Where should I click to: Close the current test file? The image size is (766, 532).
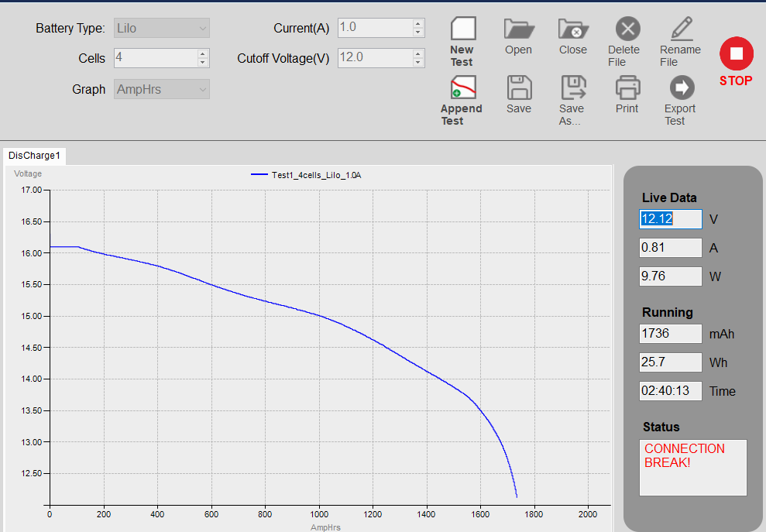coord(572,30)
